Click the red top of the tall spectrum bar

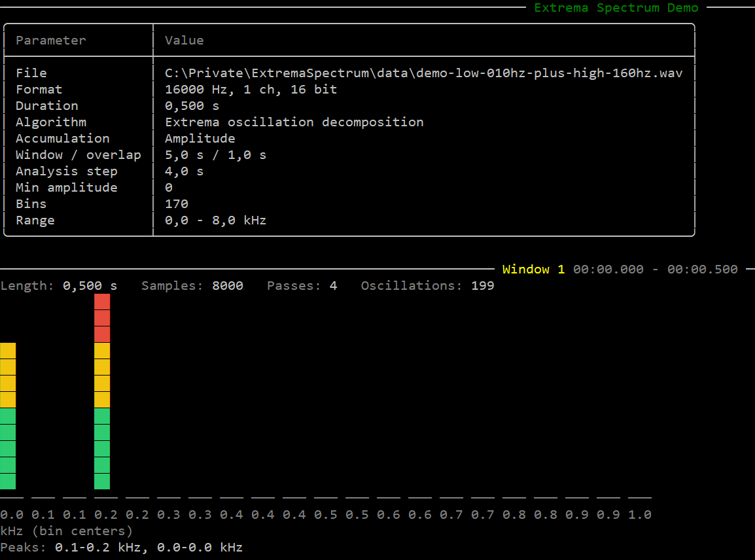click(102, 319)
